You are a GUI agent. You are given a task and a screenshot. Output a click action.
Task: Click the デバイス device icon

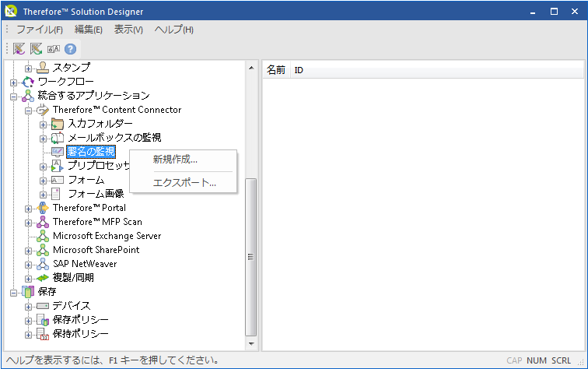tap(43, 306)
